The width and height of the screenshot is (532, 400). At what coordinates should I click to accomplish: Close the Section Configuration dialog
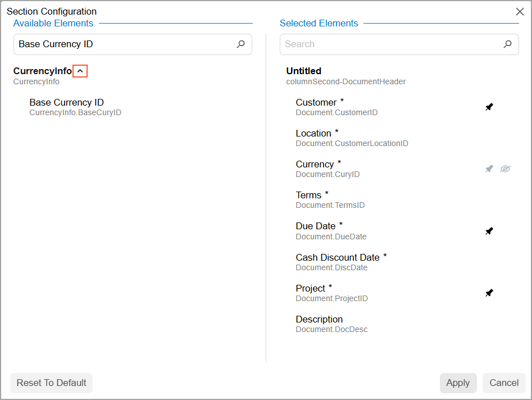pyautogui.click(x=520, y=11)
